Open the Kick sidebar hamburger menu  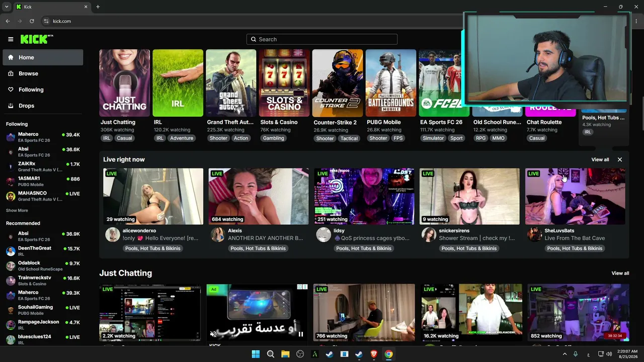click(11, 39)
